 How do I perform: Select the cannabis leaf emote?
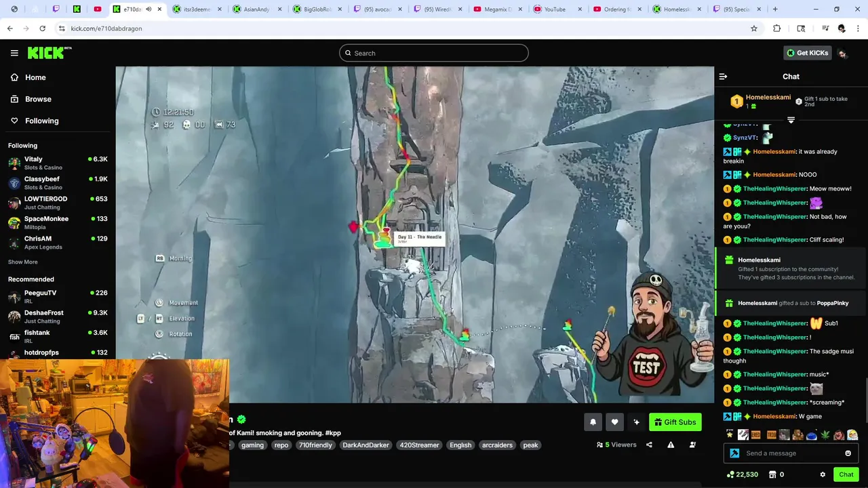point(825,435)
